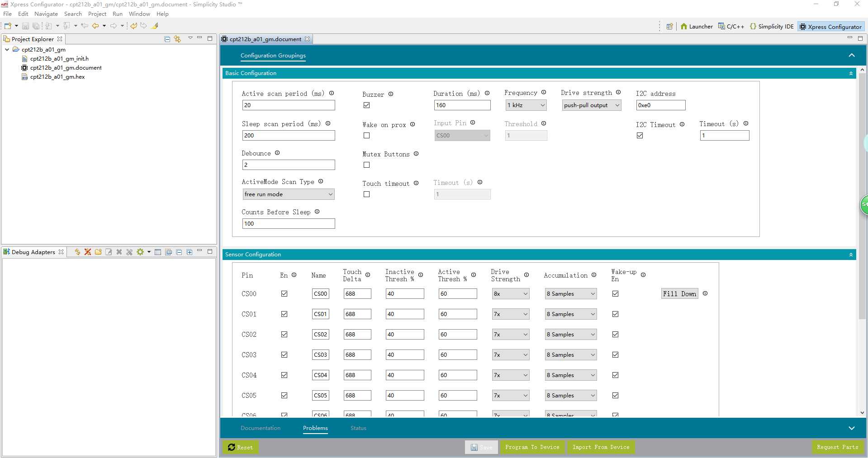Open CS00 Drive Strength 8x dropdown
The image size is (868, 458).
(x=510, y=294)
